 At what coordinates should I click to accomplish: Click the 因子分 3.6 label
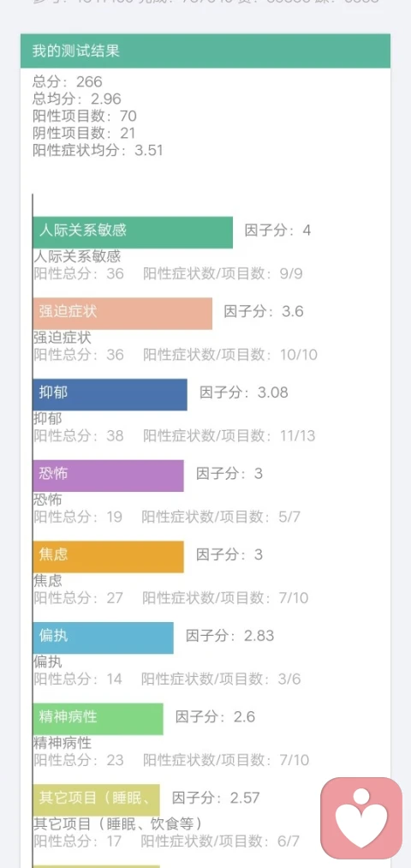[x=264, y=311]
